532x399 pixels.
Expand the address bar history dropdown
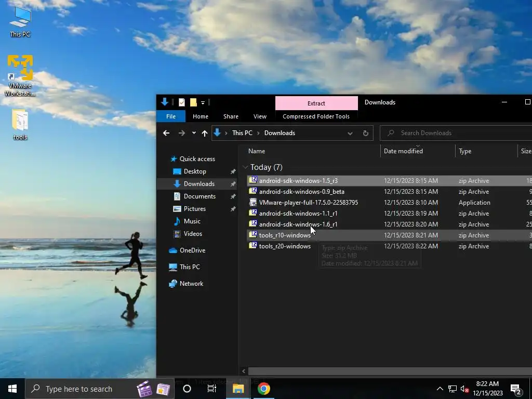click(x=350, y=134)
